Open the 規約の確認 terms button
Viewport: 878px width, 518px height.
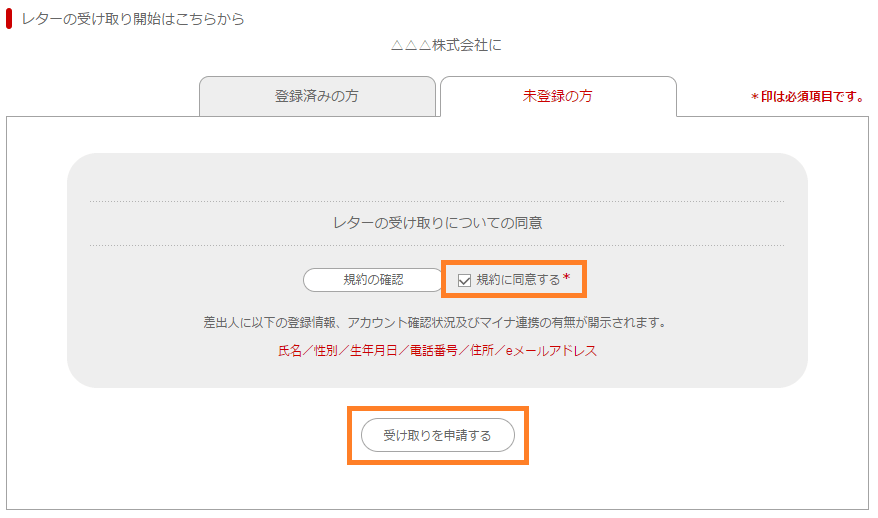[373, 280]
